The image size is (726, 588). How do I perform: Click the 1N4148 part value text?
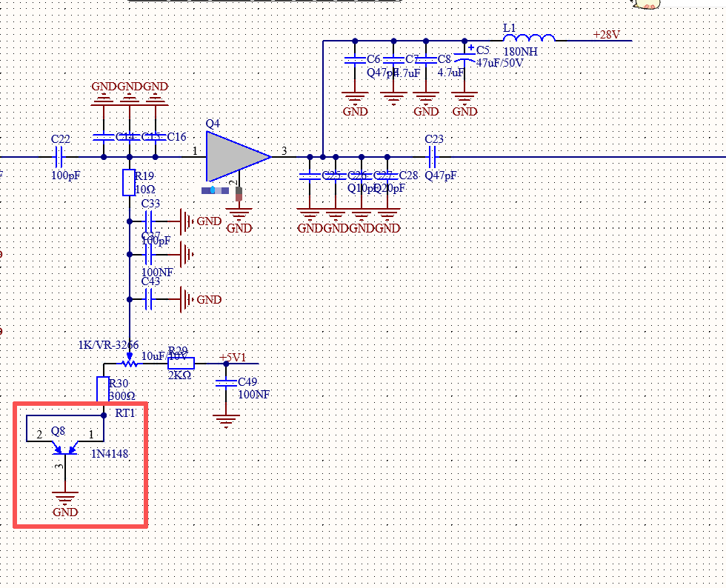click(x=110, y=453)
